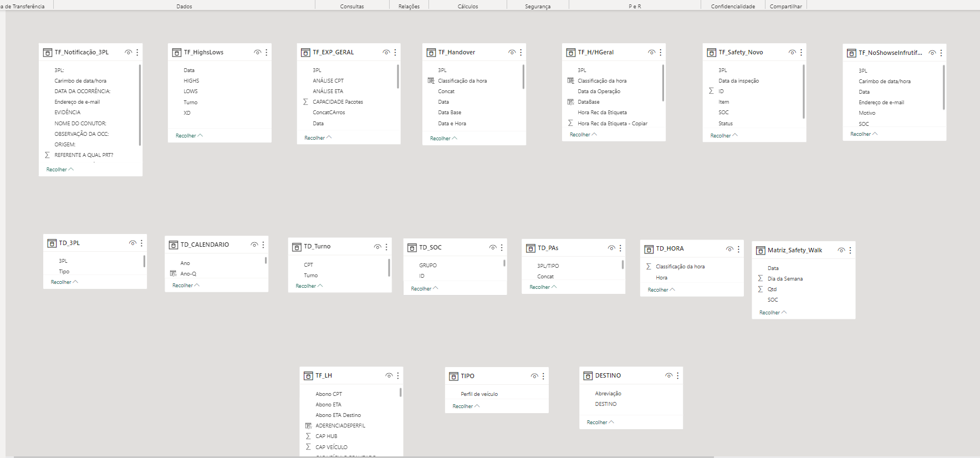Toggle visibility of DESTINO table

[668, 375]
